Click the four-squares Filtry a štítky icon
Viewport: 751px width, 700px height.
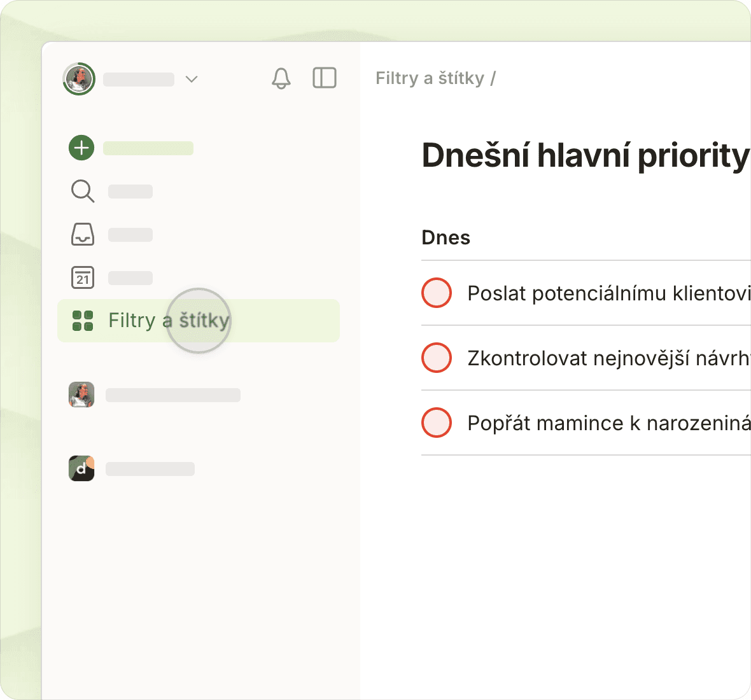pyautogui.click(x=83, y=321)
